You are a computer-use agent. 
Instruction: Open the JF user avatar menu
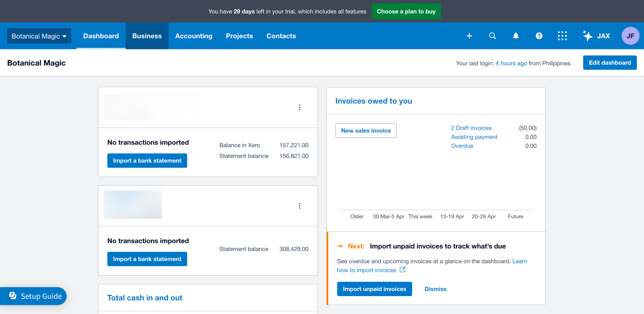630,36
